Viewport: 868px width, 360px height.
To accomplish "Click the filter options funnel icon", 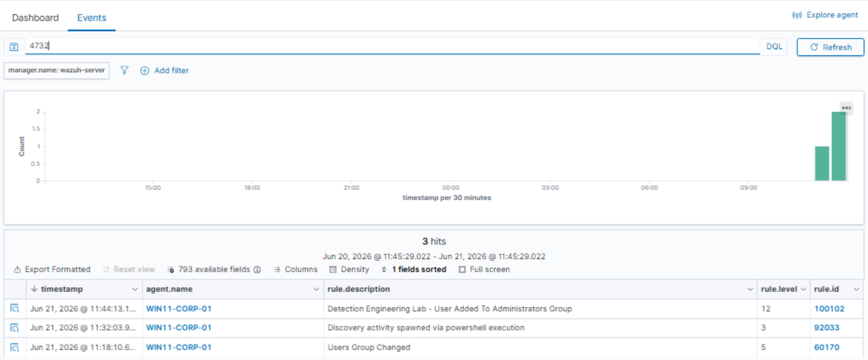I will (x=124, y=70).
